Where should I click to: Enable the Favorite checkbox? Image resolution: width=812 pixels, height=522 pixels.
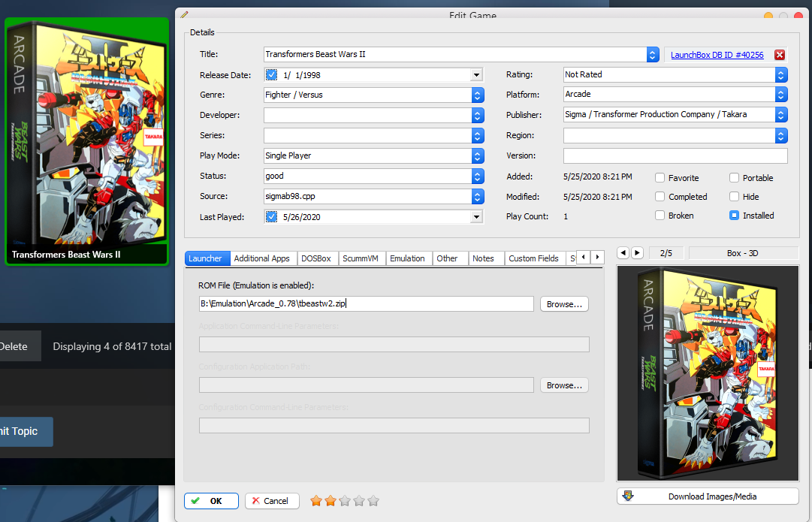(660, 177)
